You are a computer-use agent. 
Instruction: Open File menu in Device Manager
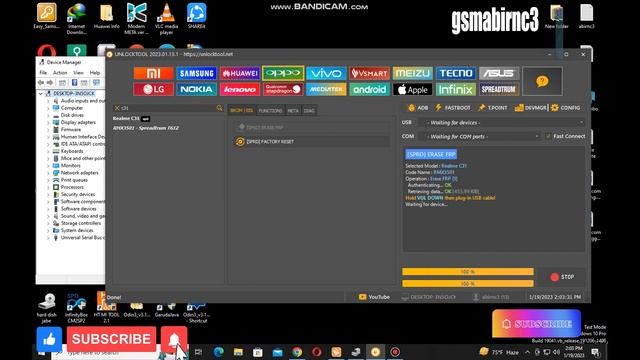[43, 73]
